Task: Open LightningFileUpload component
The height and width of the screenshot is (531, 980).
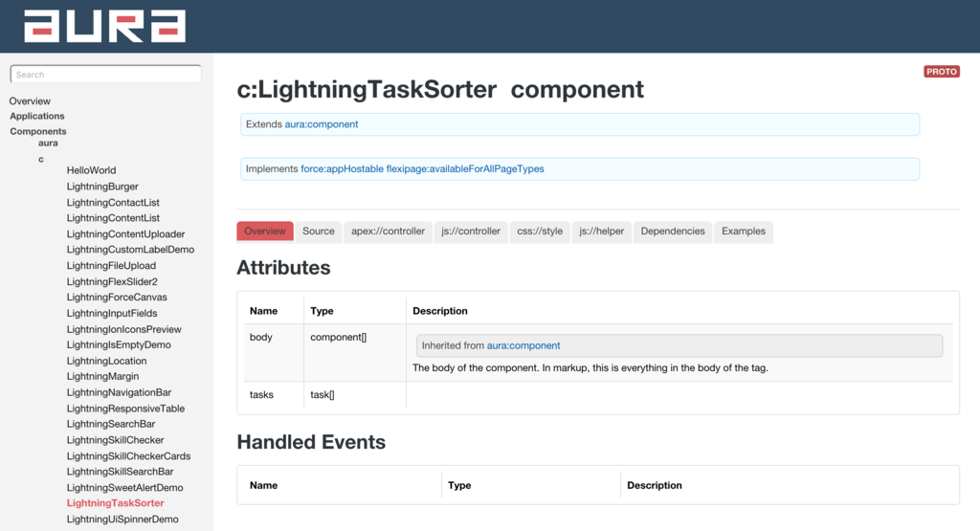Action: coord(111,266)
